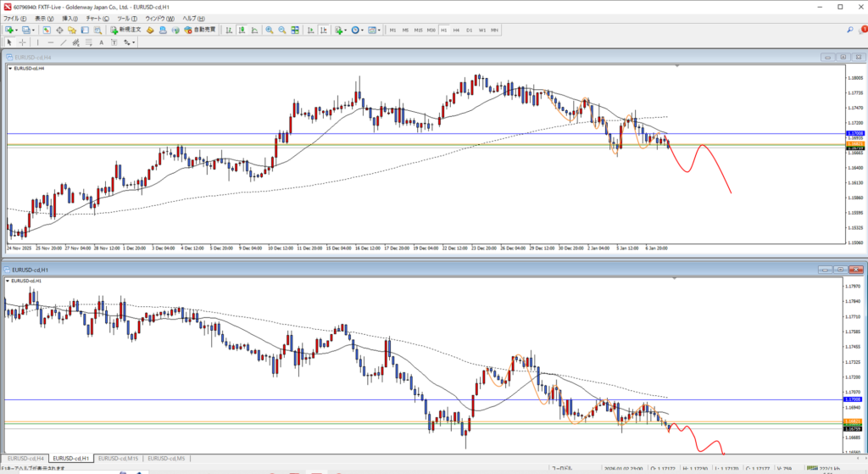Select the D1 timeframe button
Viewport: 868px width, 474px height.
click(x=469, y=30)
